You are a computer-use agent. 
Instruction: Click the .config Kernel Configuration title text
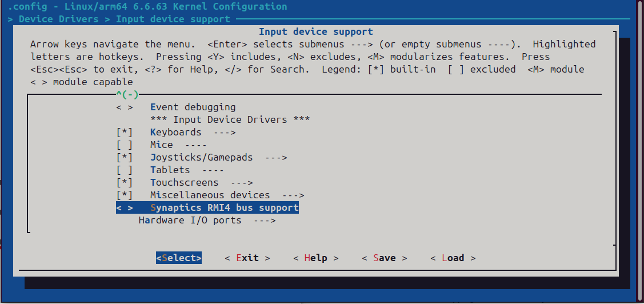147,7
